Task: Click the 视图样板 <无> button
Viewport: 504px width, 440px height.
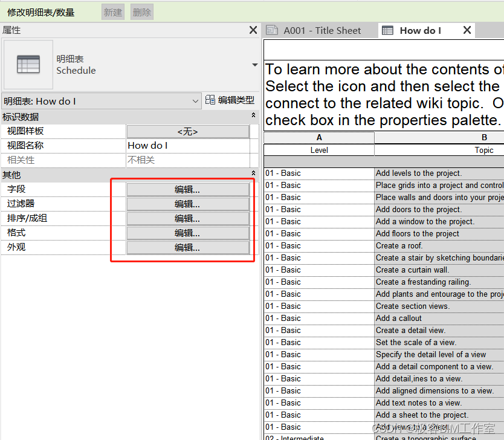Action: point(188,131)
